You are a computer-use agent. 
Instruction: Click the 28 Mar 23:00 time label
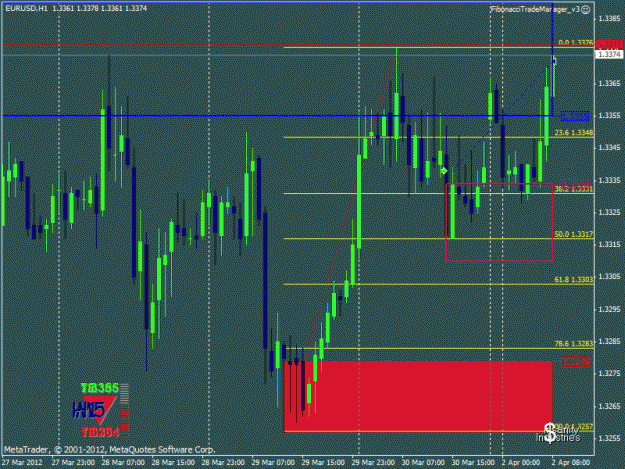click(x=223, y=463)
